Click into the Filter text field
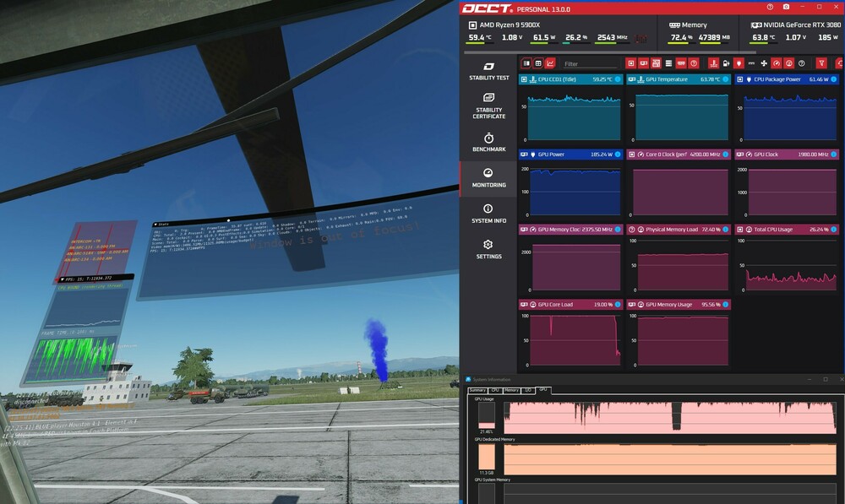This screenshot has height=504, width=845. [x=591, y=64]
